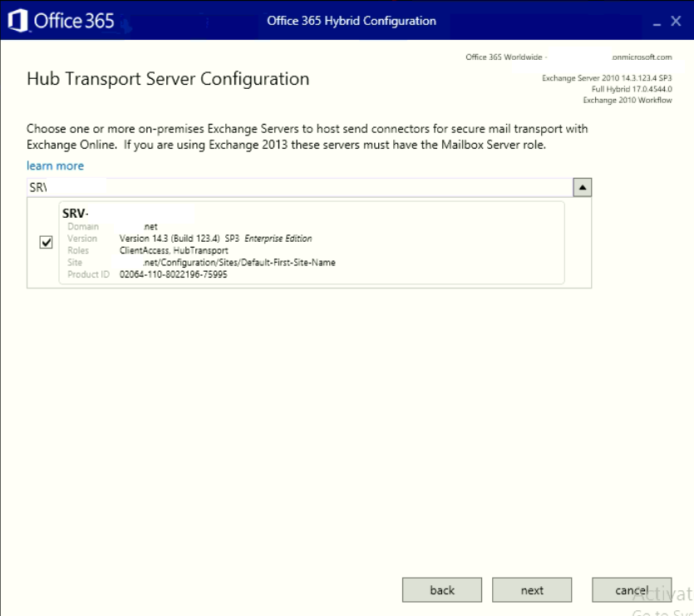Open the learn more link
This screenshot has width=694, height=616.
click(x=56, y=165)
